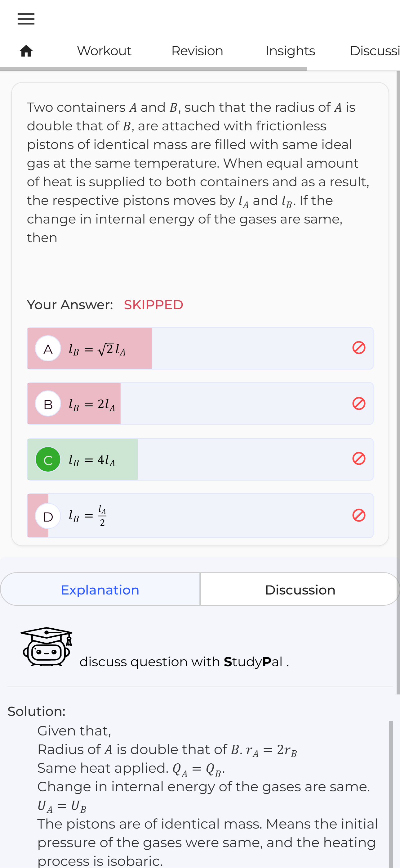
Task: Select option A radio circle
Action: point(48,349)
